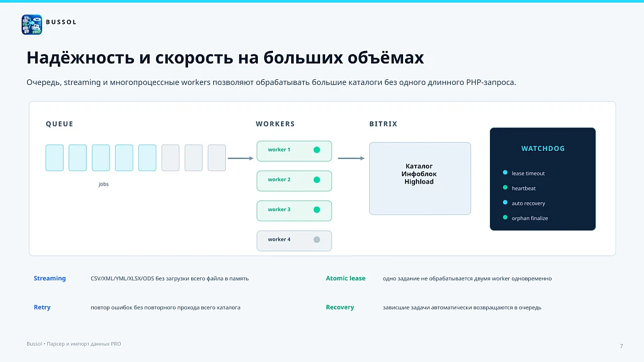This screenshot has width=644, height=362.
Task: Click the footer Bussol • Парсер и импорт text
Action: (x=74, y=344)
